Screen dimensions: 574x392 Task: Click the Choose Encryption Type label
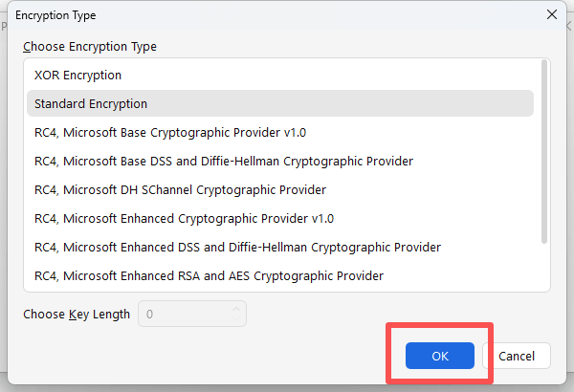90,46
